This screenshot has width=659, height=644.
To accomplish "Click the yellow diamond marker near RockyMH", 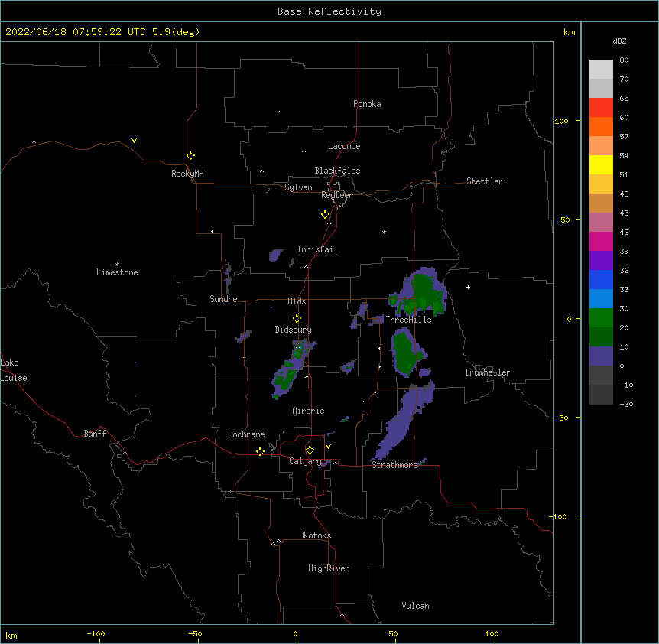I will click(x=190, y=155).
